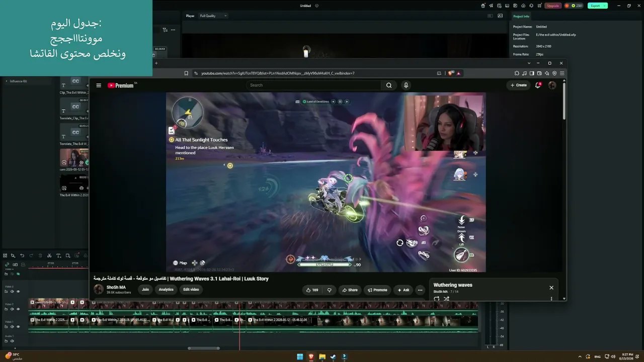Share the YouTube video
The image size is (644, 362).
(350, 290)
